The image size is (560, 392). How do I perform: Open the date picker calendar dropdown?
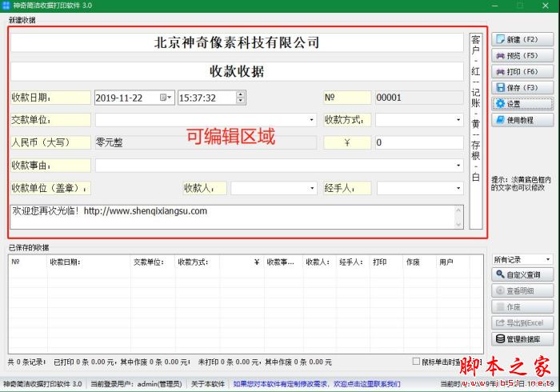click(x=166, y=98)
